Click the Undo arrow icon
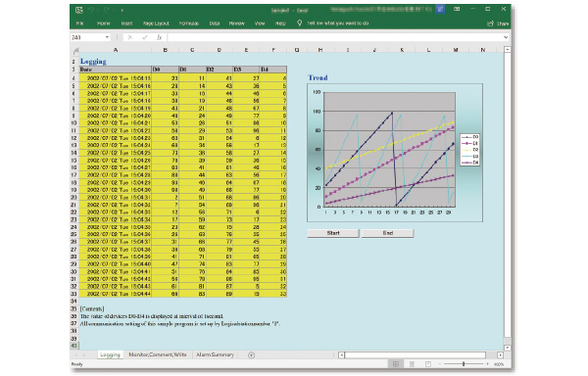Viewport: 588px width, 376px height. pos(91,10)
